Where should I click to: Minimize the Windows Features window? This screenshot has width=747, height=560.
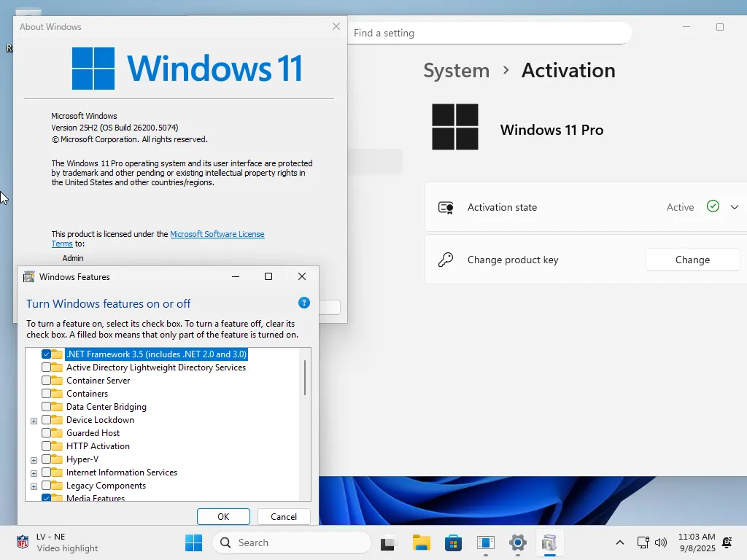pyautogui.click(x=236, y=276)
